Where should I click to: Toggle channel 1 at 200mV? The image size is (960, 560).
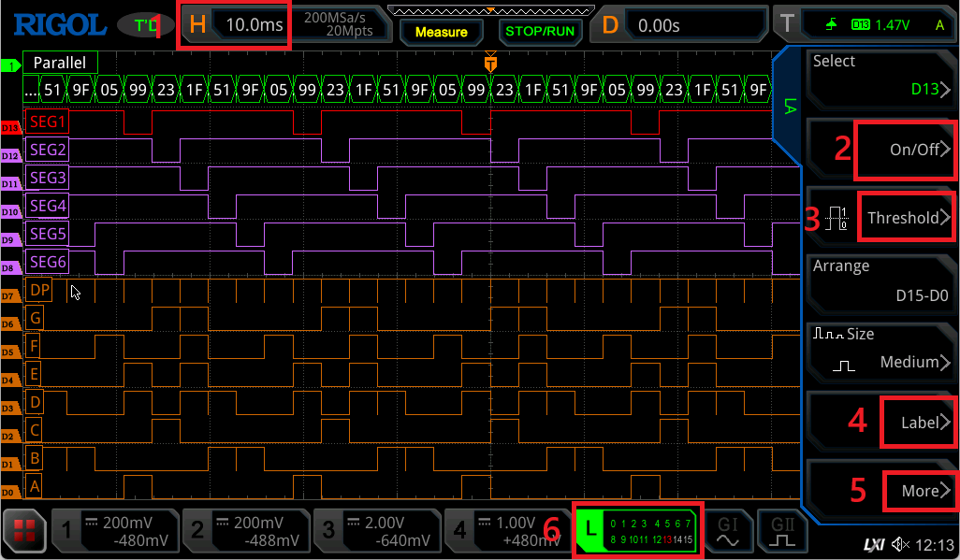tap(113, 530)
